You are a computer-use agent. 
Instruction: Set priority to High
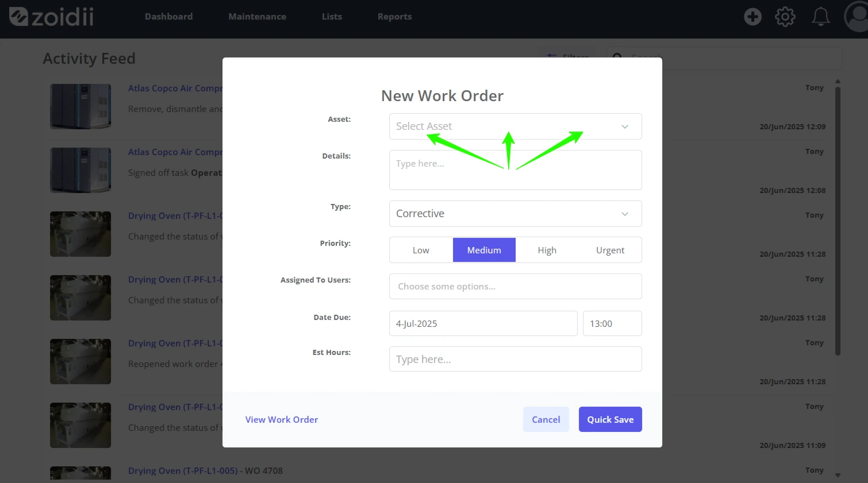(x=547, y=250)
